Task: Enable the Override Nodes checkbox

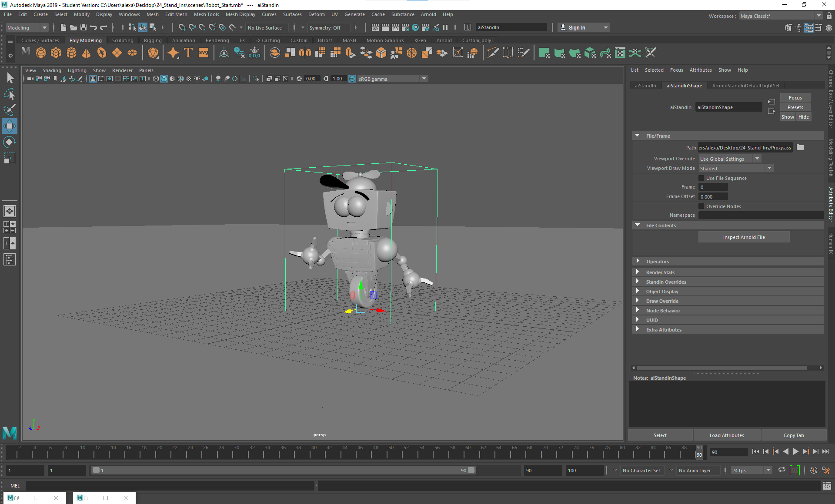Action: tap(701, 206)
